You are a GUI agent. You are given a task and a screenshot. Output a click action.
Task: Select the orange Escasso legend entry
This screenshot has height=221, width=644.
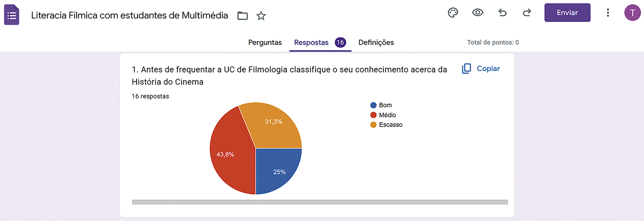click(x=390, y=125)
